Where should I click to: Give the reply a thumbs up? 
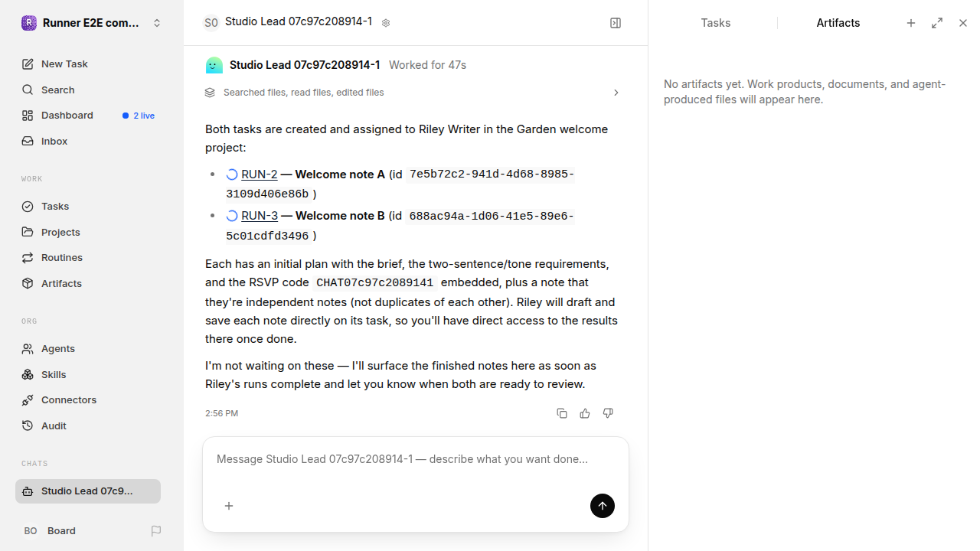point(585,413)
